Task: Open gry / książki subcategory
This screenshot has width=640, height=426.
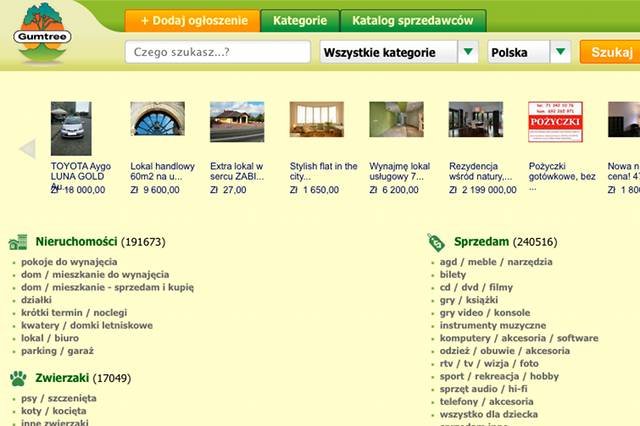Action: click(469, 300)
